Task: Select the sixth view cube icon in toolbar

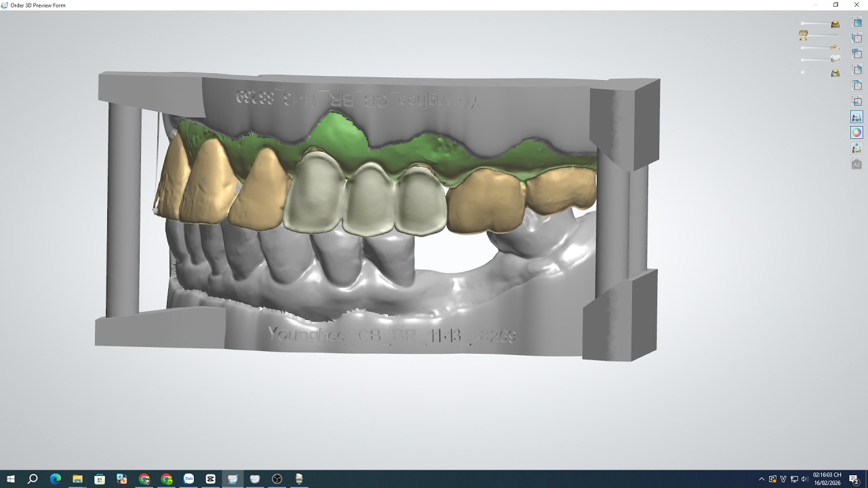Action: [x=857, y=101]
